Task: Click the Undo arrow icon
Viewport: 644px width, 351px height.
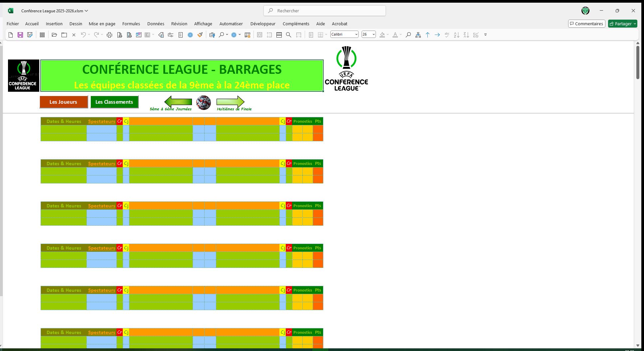Action: click(x=83, y=35)
